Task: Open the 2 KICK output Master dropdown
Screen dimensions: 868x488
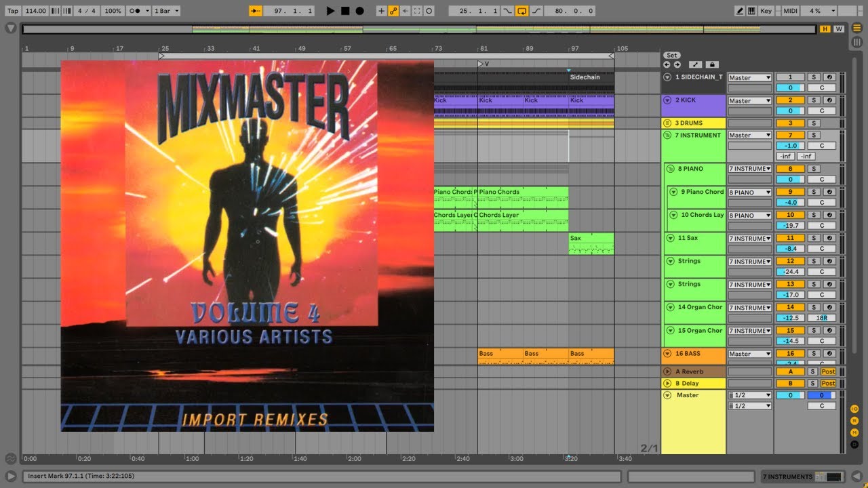Action: (749, 101)
